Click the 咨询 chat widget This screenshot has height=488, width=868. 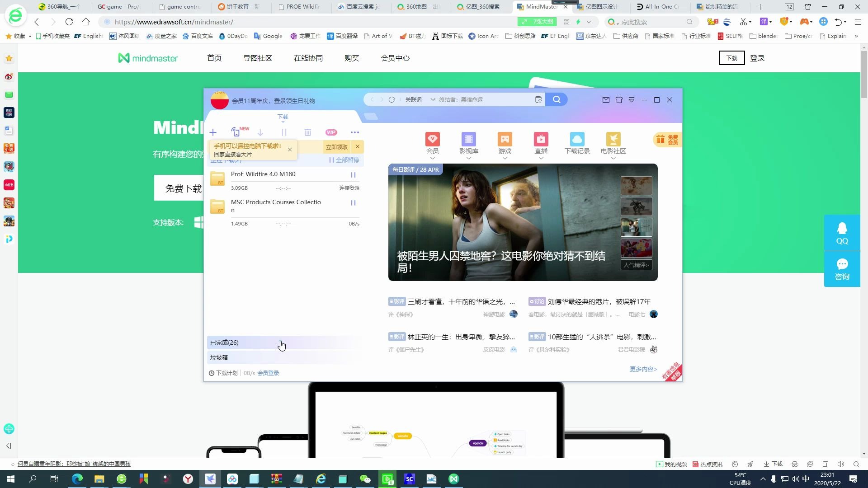click(842, 269)
